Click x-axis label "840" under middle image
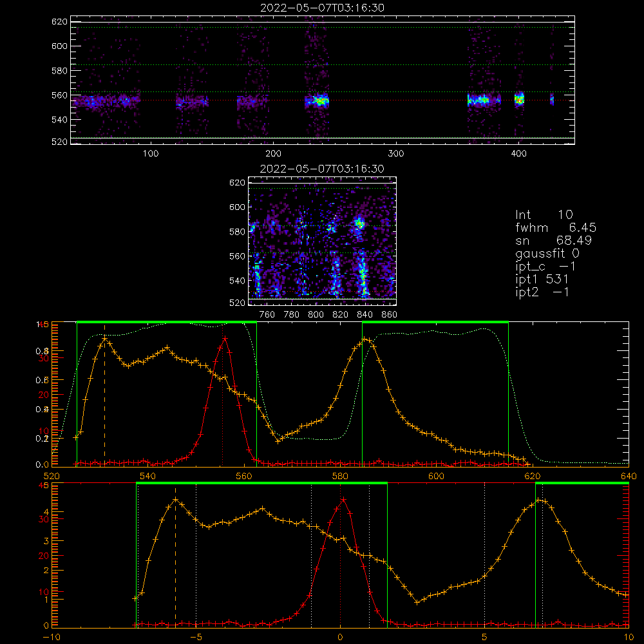644x644 pixels. (365, 315)
